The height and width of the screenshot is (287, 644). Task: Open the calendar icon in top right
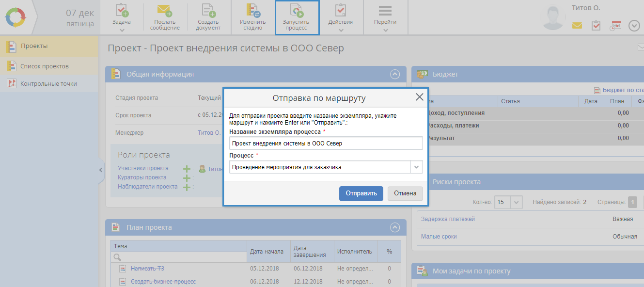[615, 26]
